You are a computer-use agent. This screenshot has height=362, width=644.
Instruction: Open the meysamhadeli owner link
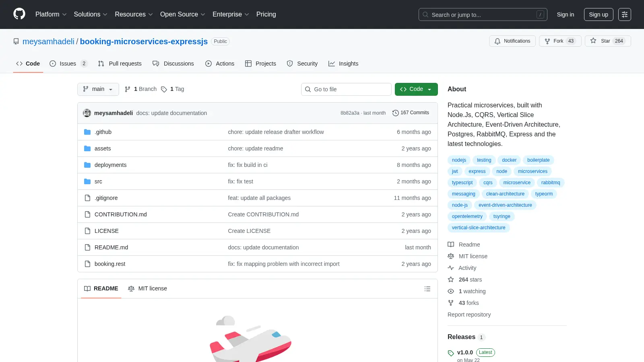tap(48, 41)
